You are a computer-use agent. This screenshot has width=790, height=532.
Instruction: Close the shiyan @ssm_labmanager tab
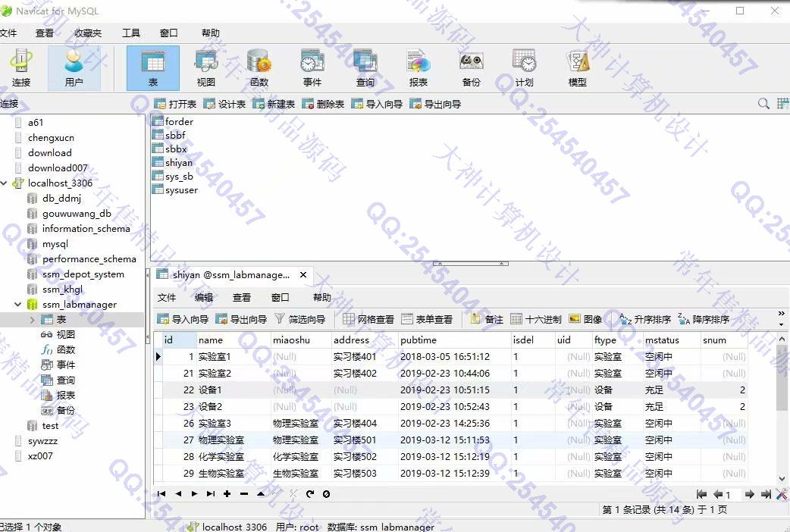(x=303, y=275)
